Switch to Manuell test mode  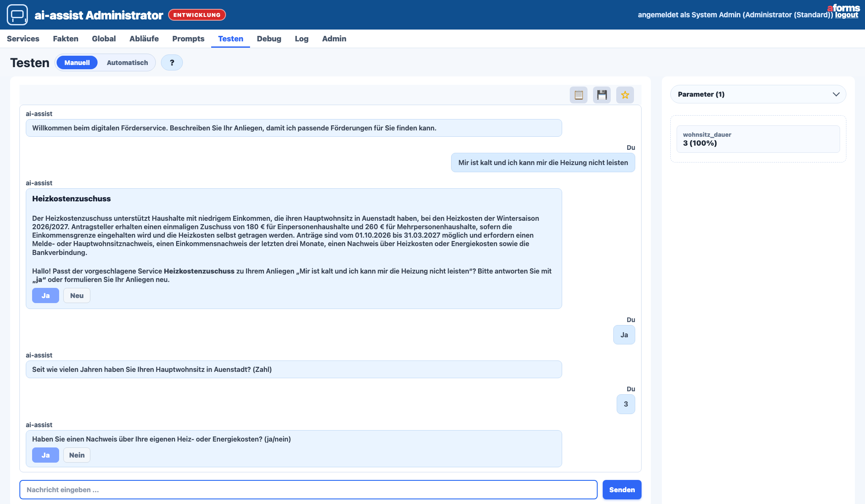point(77,62)
